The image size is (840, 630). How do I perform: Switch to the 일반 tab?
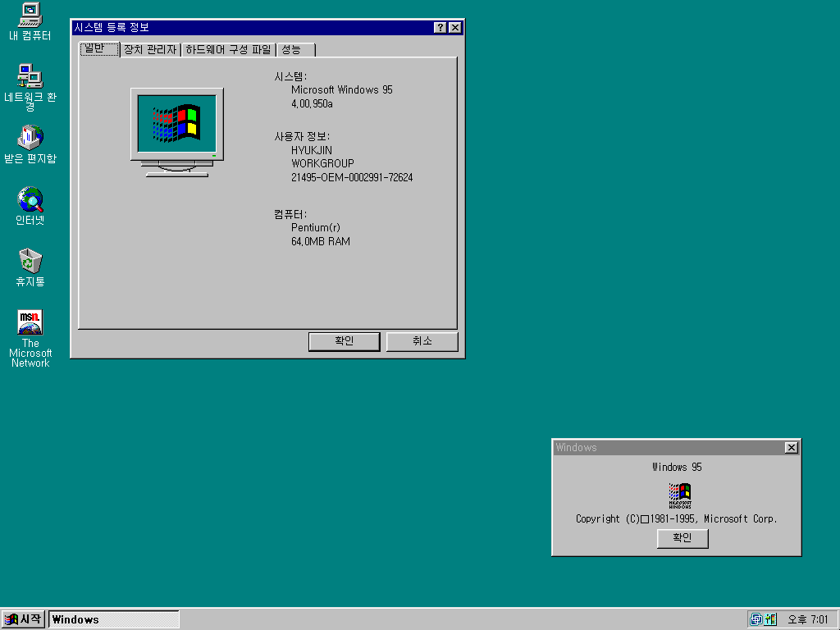point(98,48)
